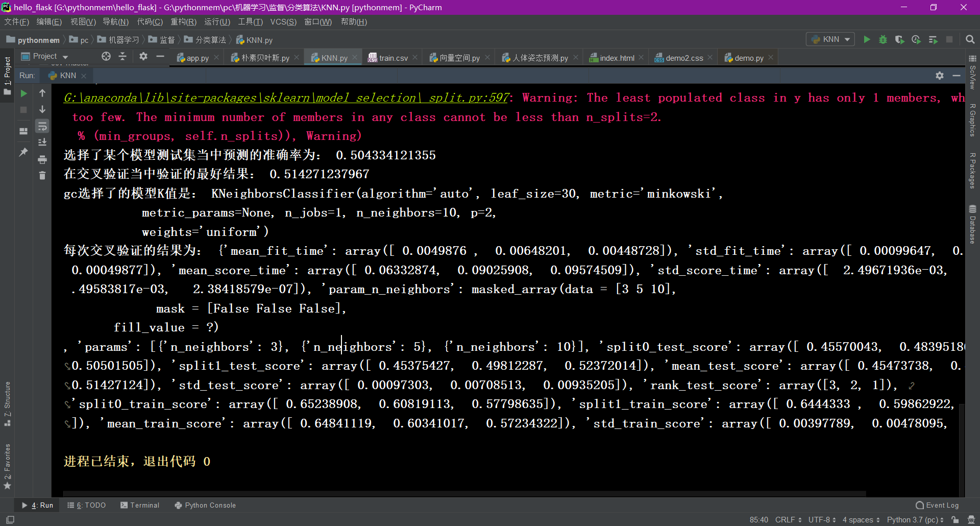Screen dimensions: 980x526
Task: Clear all console output with trash icon
Action: click(x=42, y=175)
